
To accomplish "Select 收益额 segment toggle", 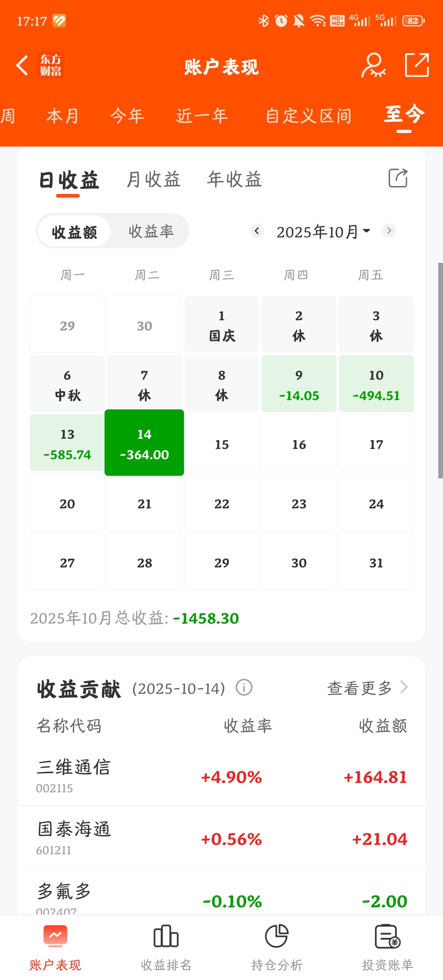I will coord(74,231).
